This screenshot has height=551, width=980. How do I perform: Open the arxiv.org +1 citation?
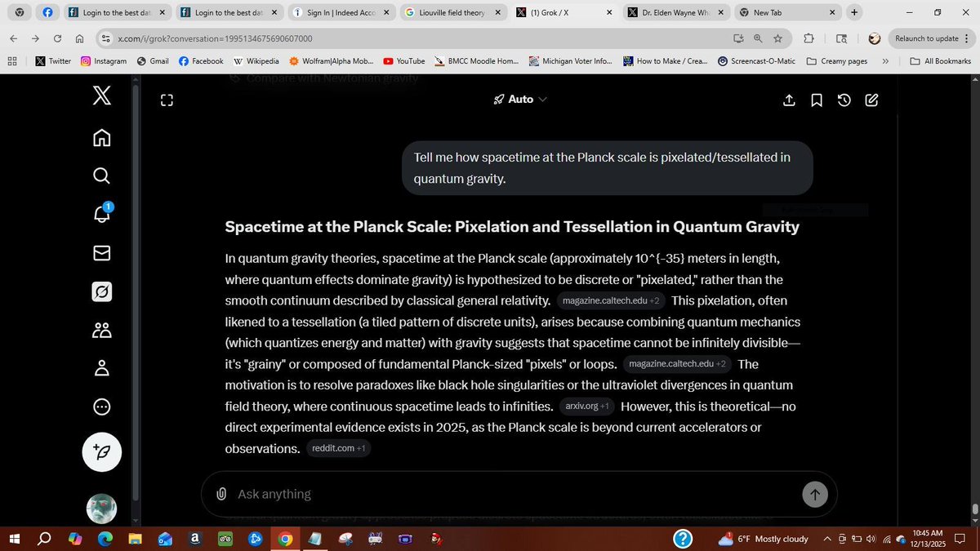pos(587,406)
